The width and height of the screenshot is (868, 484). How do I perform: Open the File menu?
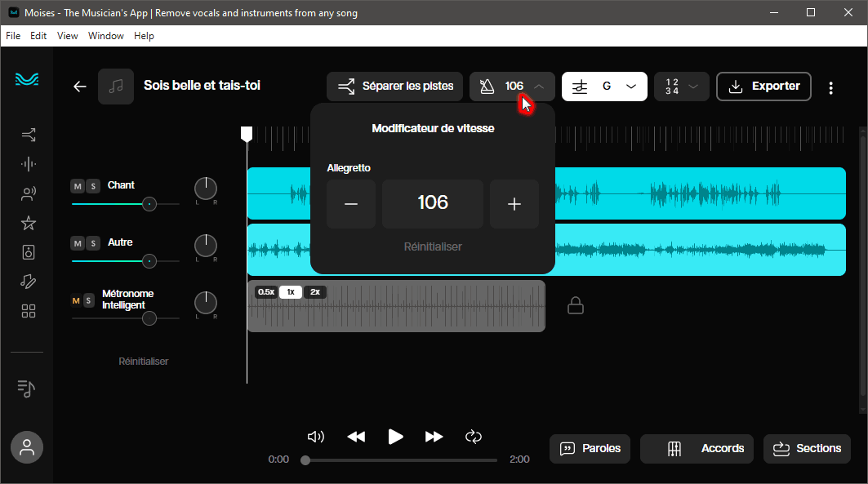tap(13, 36)
